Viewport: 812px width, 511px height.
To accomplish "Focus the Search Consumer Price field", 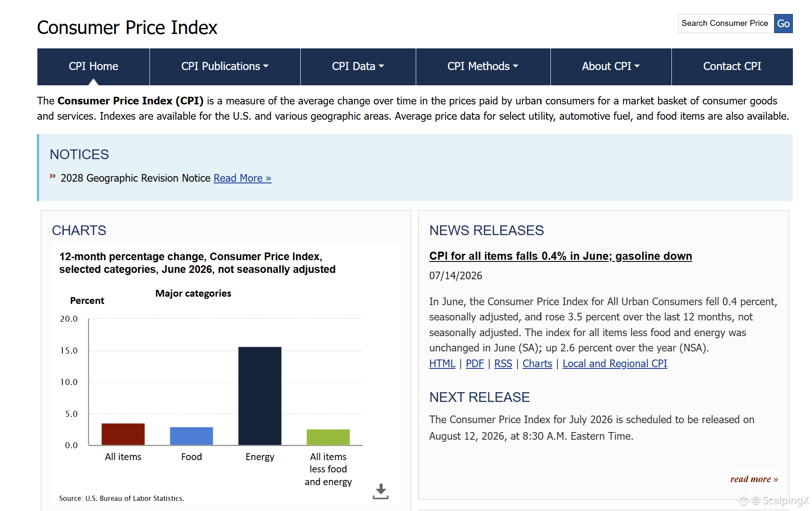I will 726,23.
